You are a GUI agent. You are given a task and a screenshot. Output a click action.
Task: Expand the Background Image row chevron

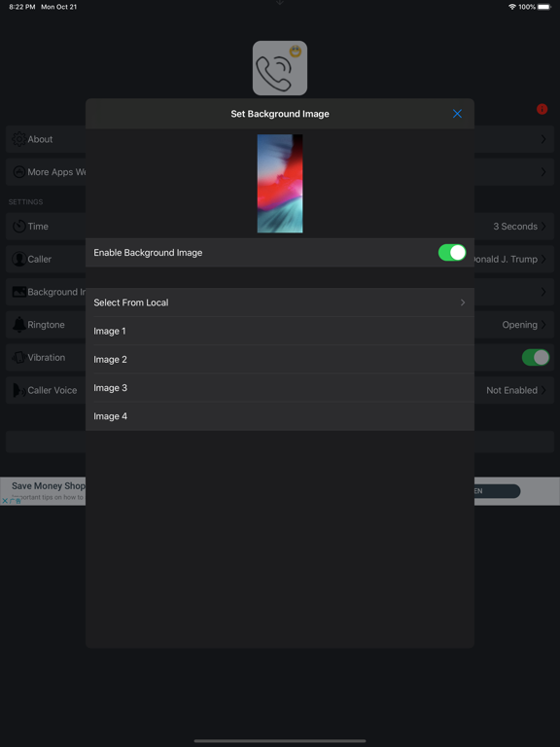(x=543, y=292)
